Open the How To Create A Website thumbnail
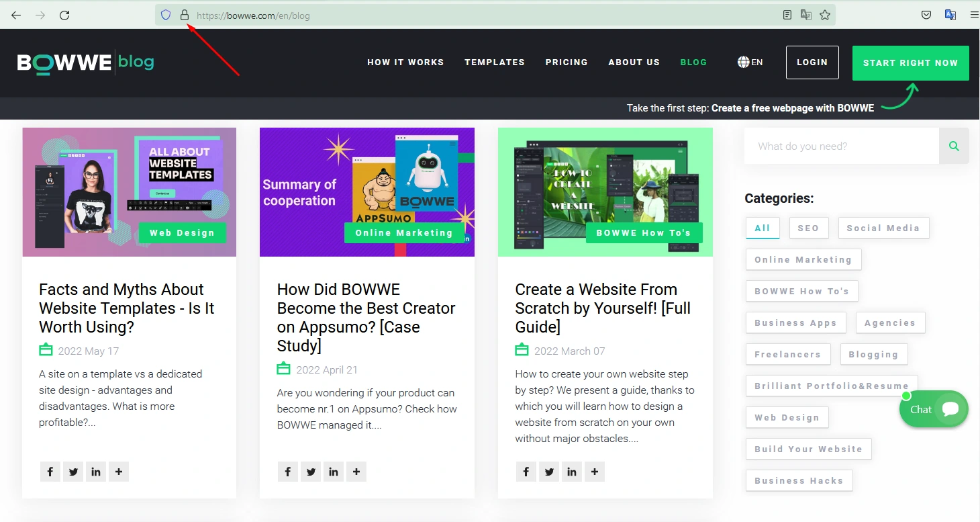 pyautogui.click(x=605, y=192)
